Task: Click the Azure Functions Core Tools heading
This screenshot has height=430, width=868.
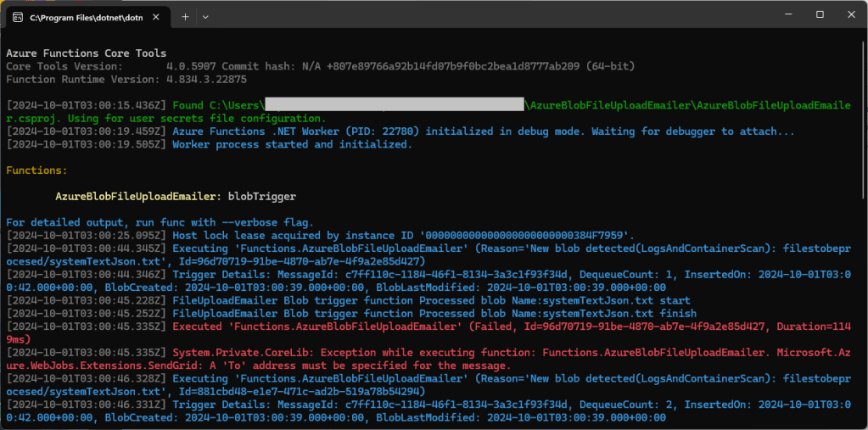Action: 87,53
